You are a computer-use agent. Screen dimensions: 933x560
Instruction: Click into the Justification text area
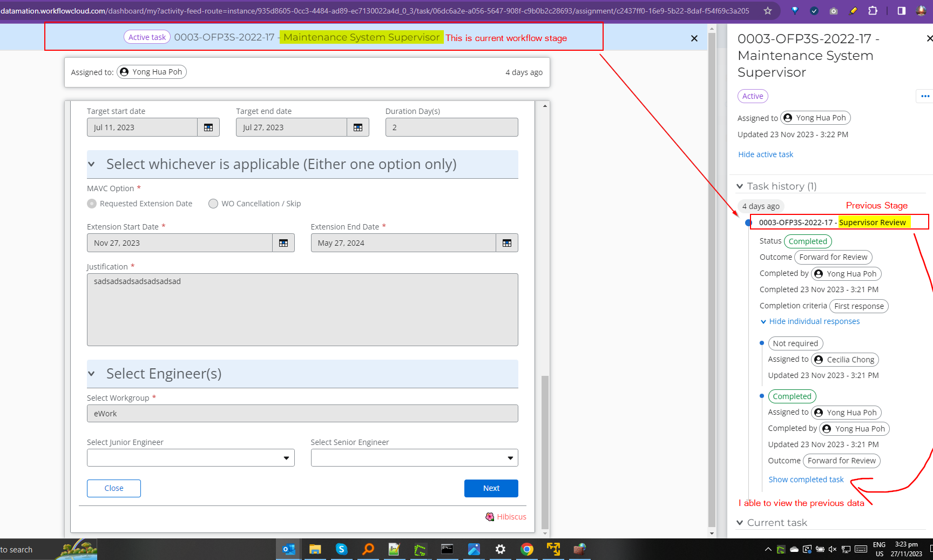[x=302, y=309]
